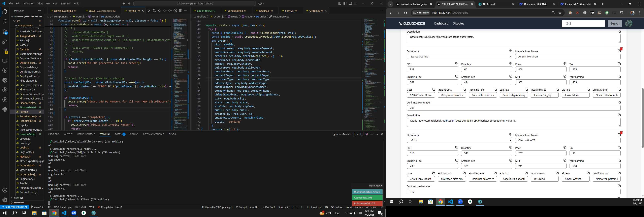644x217 pixels.
Task: Open the Extensions view in VS Code
Action: [5, 51]
